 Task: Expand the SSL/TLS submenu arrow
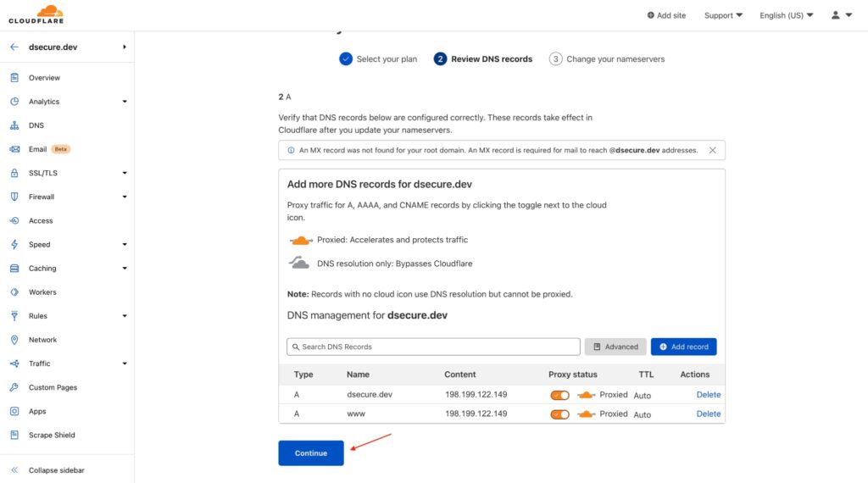pos(125,173)
